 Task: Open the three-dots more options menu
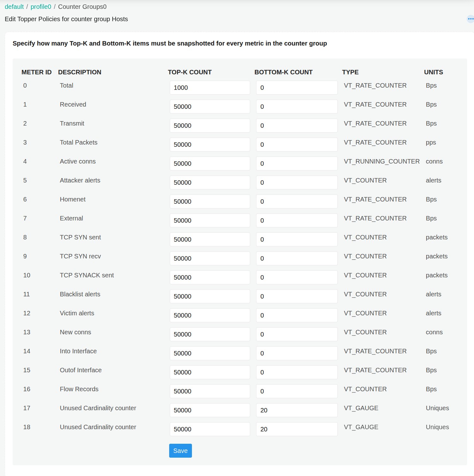[x=471, y=19]
